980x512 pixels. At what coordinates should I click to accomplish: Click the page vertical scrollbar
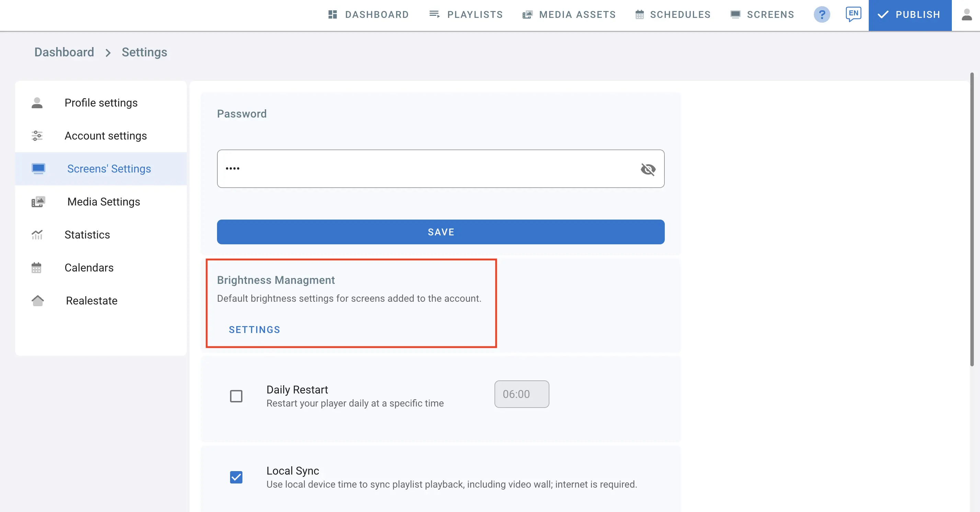point(972,219)
